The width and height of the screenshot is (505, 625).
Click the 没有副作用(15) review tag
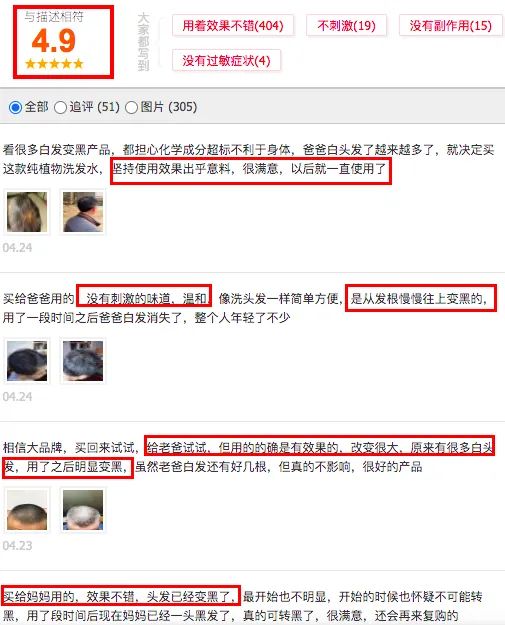[x=450, y=26]
